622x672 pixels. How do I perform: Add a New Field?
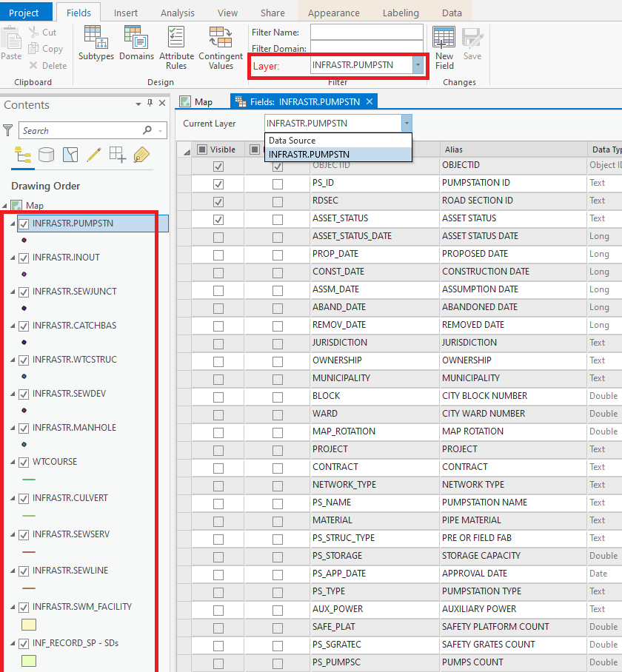pos(444,47)
